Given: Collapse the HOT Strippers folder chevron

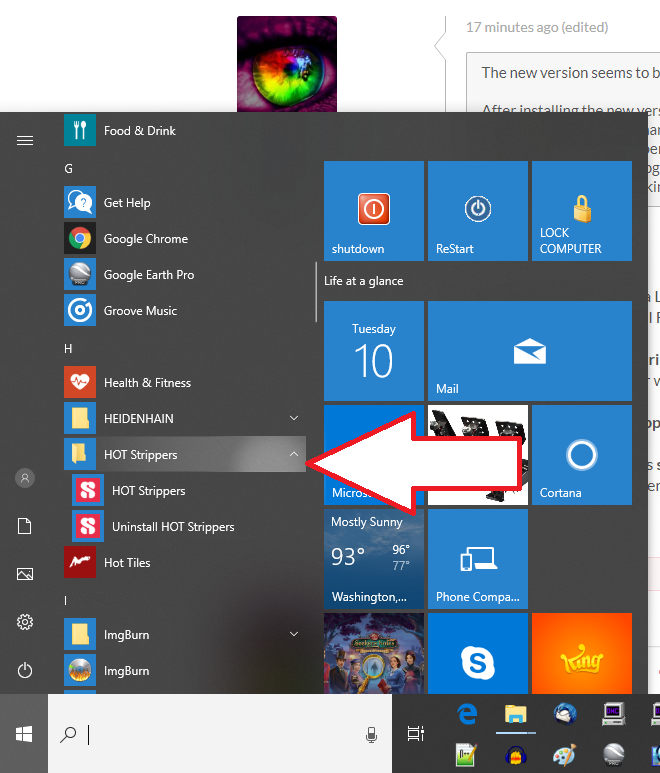Looking at the screenshot, I should coord(294,454).
